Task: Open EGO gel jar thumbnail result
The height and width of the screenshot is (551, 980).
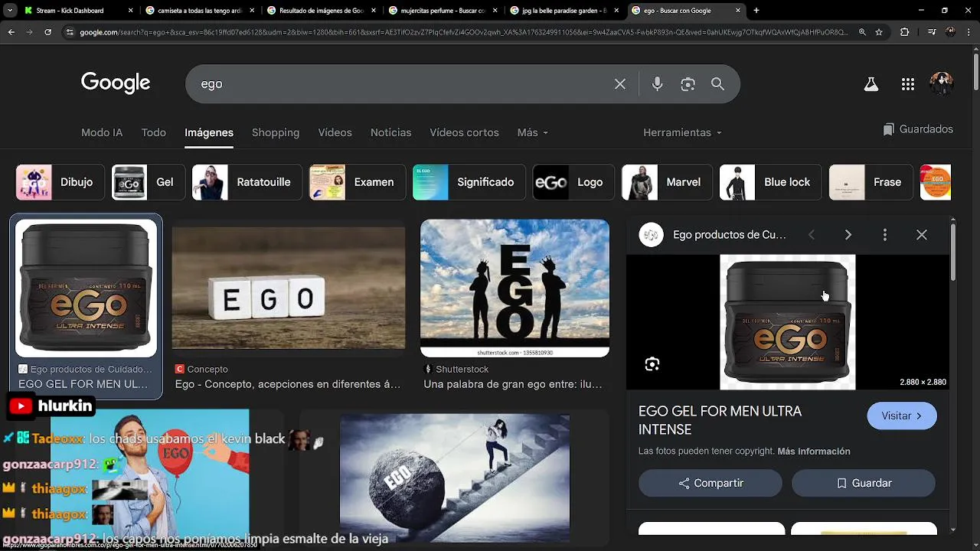Action: pyautogui.click(x=86, y=289)
